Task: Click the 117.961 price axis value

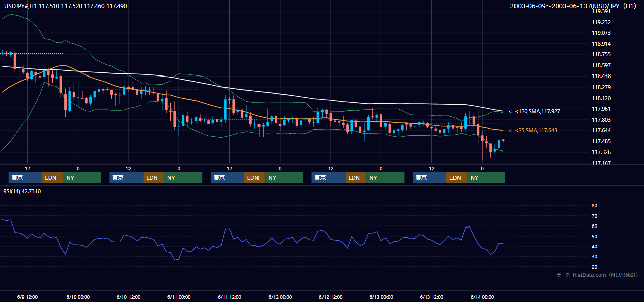Action: tap(601, 109)
